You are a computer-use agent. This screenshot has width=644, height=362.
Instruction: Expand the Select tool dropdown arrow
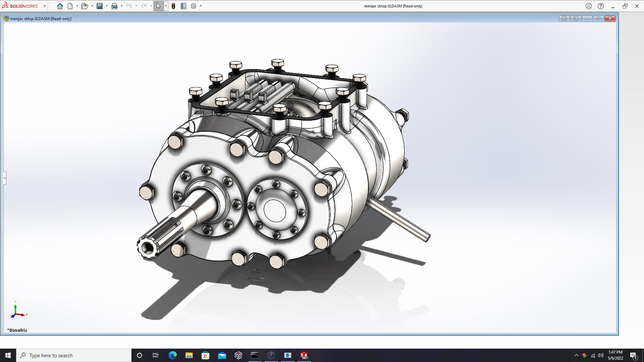166,6
